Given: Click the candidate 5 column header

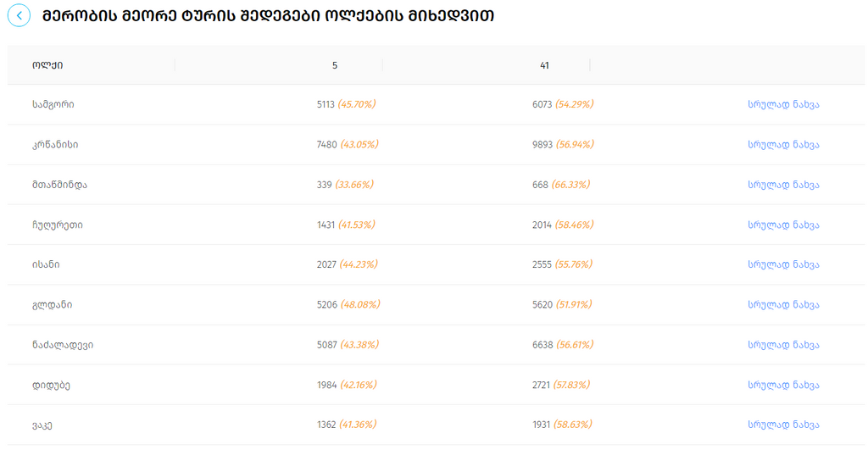Looking at the screenshot, I should tap(335, 65).
